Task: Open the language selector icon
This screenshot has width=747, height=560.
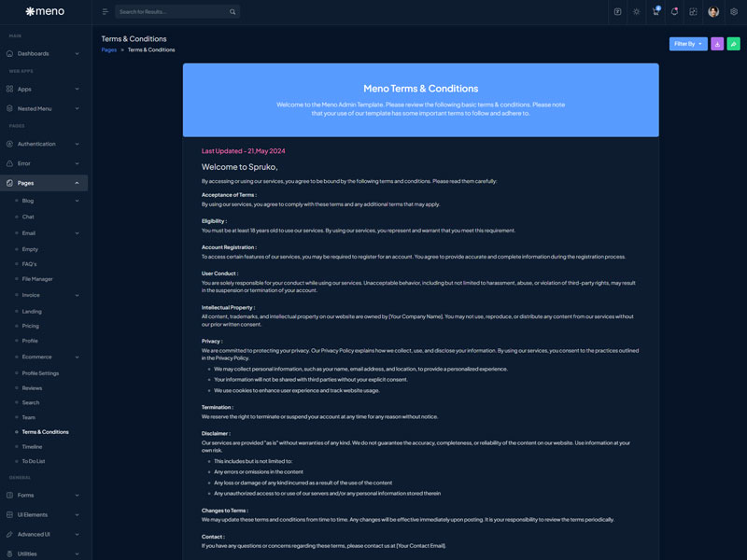Action: (617, 12)
